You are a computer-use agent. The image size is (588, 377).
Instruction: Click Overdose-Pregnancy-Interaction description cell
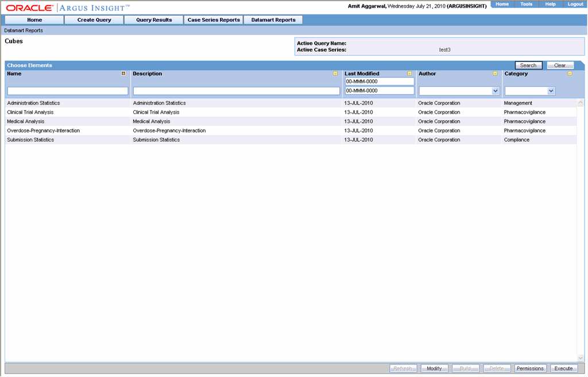click(169, 130)
